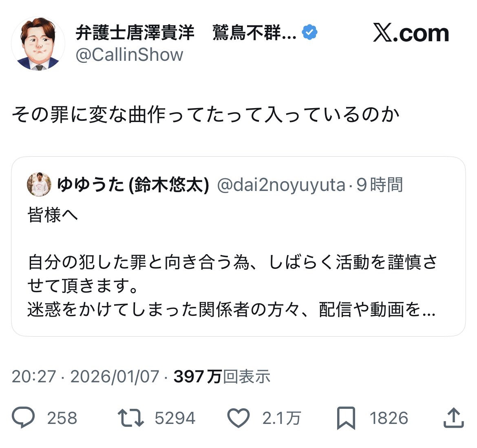This screenshot has height=448, width=477.
Task: Open the share upload icon
Action: point(453,418)
